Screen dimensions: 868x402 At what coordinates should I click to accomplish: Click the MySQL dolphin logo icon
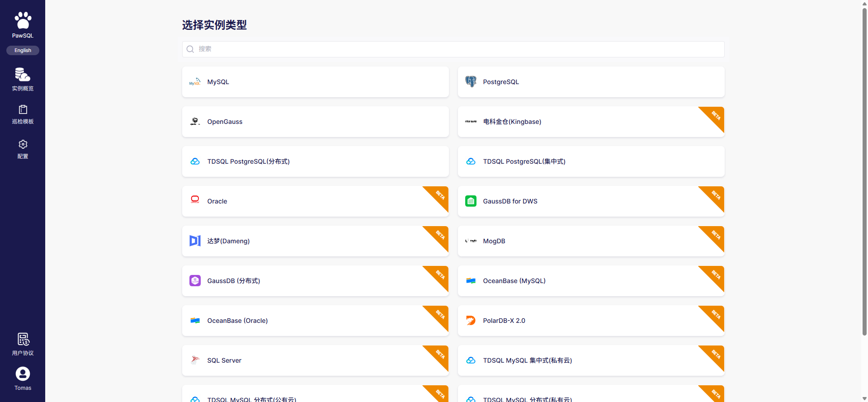(195, 82)
